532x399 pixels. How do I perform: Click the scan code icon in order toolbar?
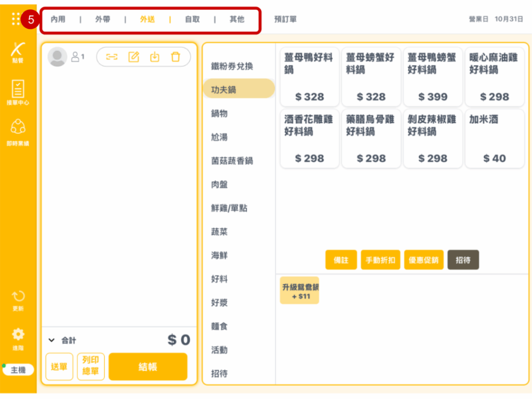[x=112, y=57]
